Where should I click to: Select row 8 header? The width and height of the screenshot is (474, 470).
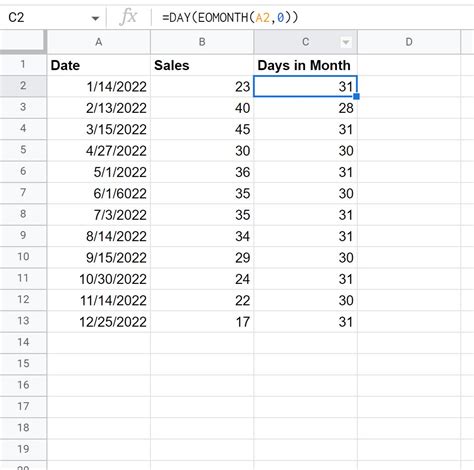coord(23,214)
